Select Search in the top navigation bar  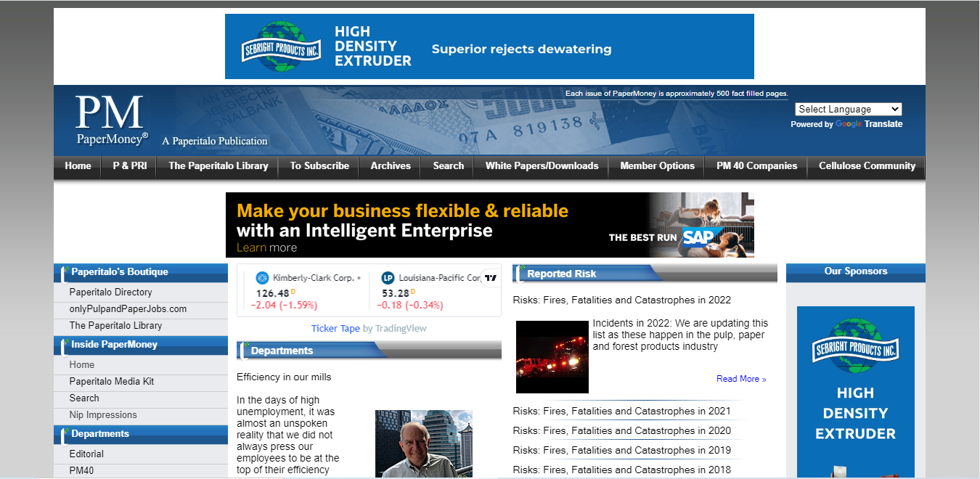[449, 166]
